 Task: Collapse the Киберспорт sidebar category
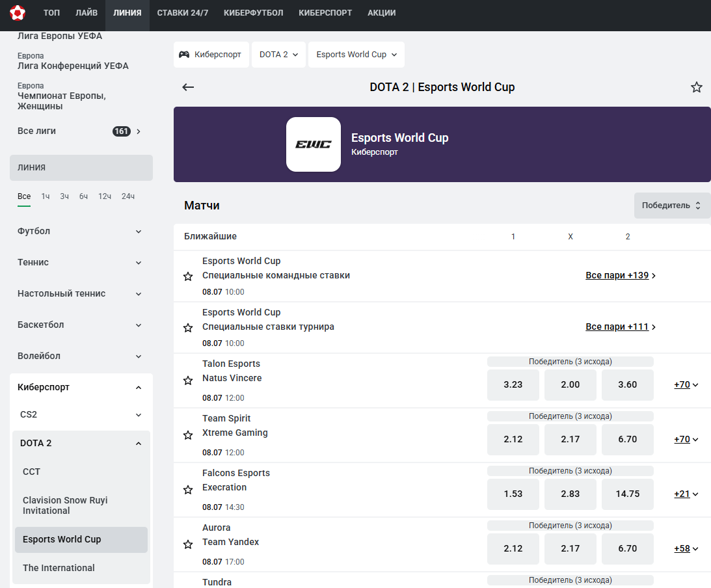81,387
